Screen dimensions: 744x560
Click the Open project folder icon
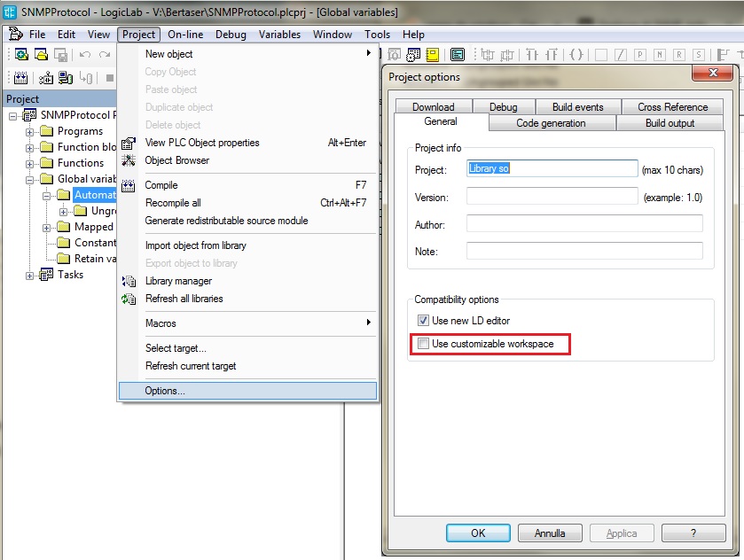click(42, 55)
